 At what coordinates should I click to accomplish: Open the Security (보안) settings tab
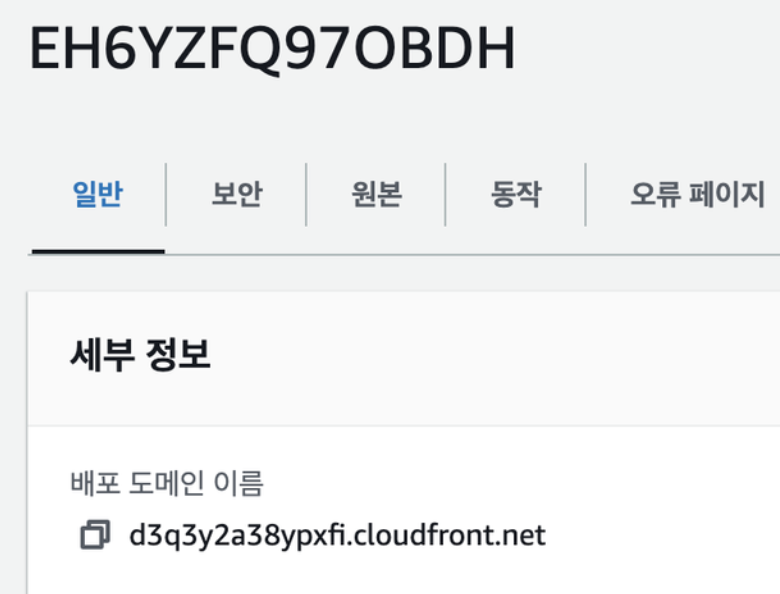pos(237,194)
